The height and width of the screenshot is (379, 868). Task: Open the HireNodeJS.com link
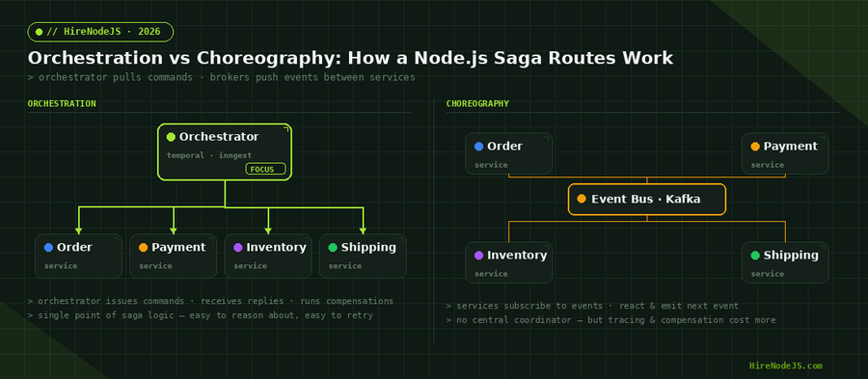click(x=785, y=365)
